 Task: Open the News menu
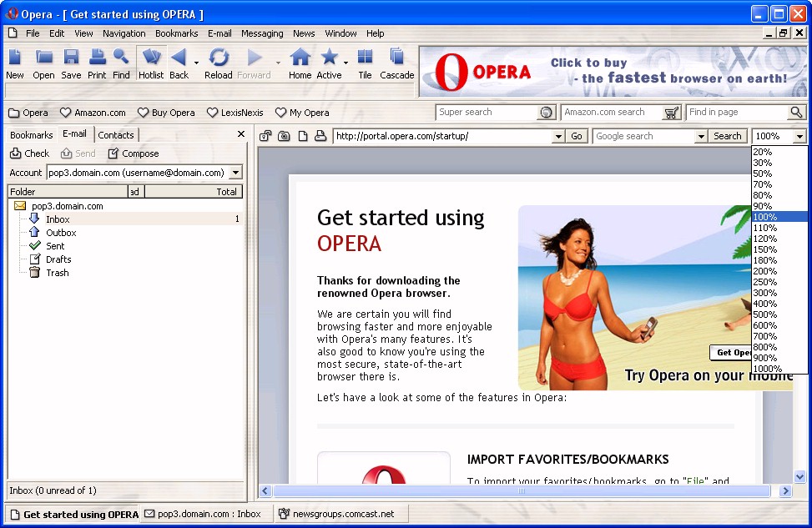click(304, 33)
